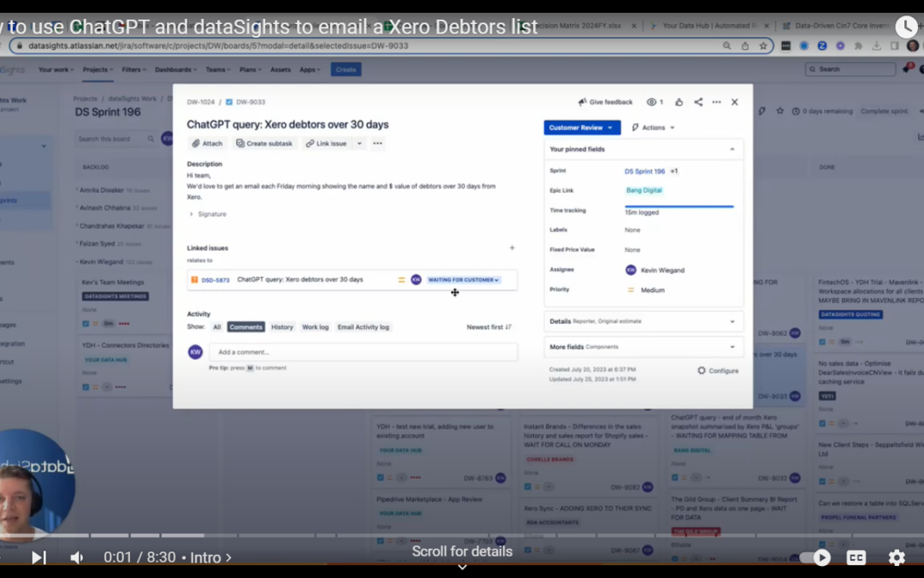Open the issue actions three-dots menu
The height and width of the screenshot is (578, 924).
[716, 102]
